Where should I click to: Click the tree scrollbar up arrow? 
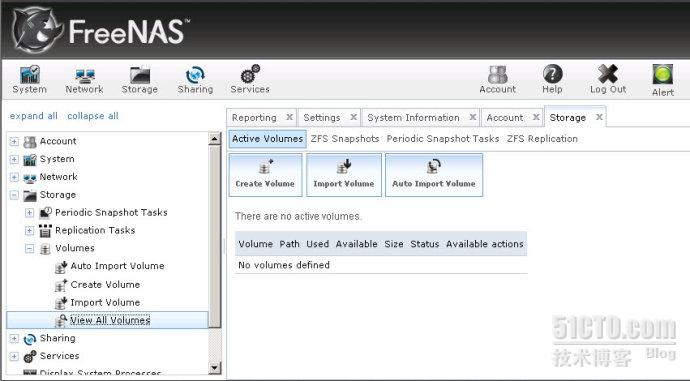[x=214, y=139]
